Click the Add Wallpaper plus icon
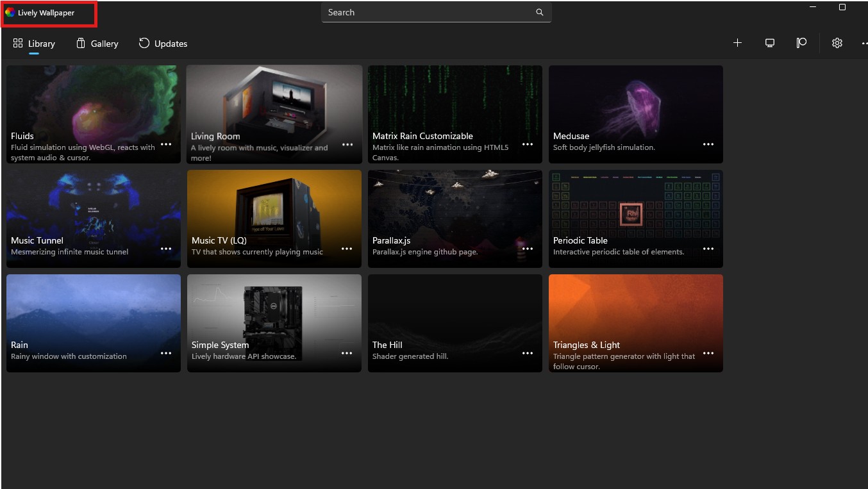 (737, 43)
